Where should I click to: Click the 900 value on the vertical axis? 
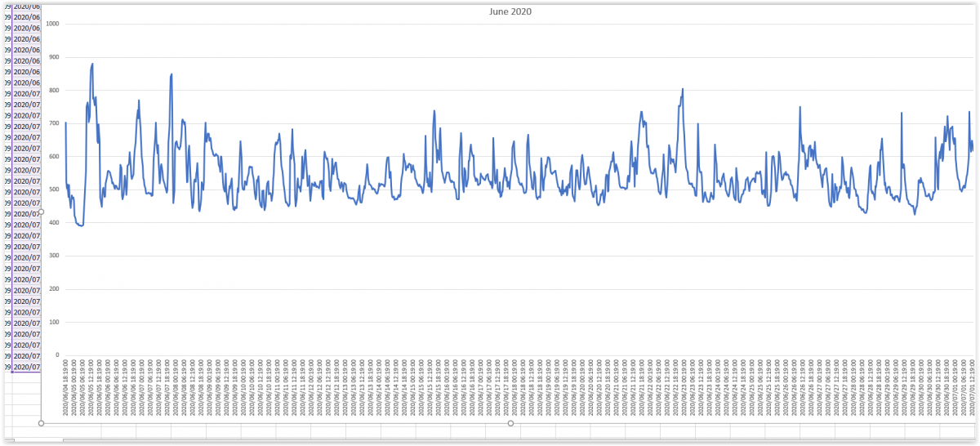[x=55, y=57]
